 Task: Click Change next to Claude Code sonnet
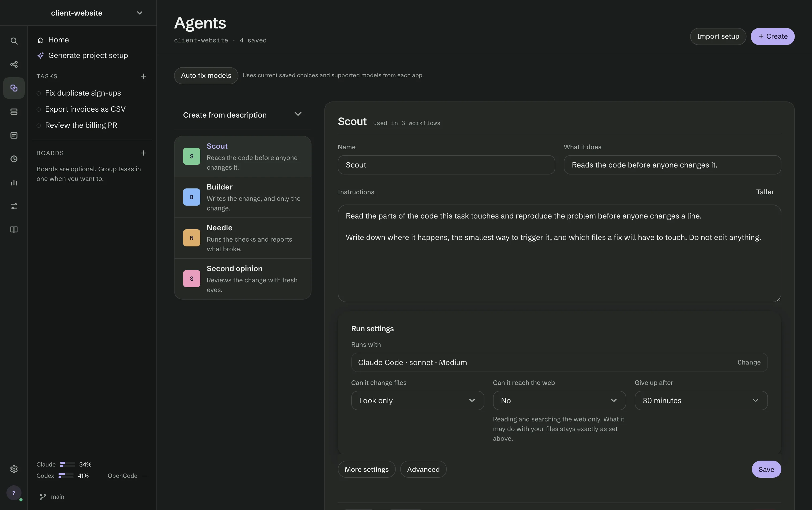click(749, 362)
